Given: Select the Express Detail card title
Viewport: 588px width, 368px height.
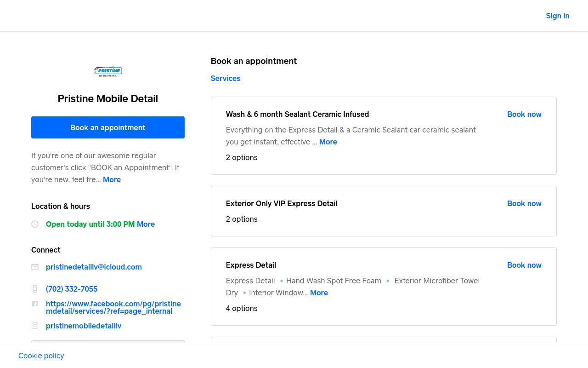Looking at the screenshot, I should 251,265.
